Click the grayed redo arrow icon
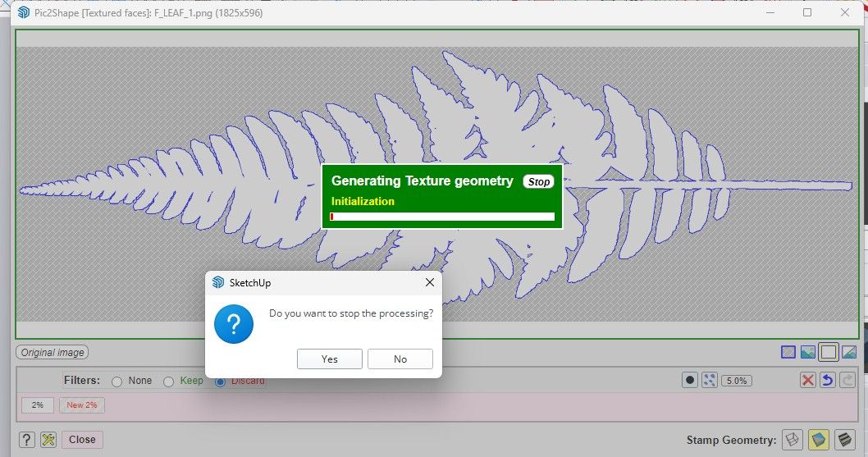This screenshot has height=457, width=868. click(848, 381)
